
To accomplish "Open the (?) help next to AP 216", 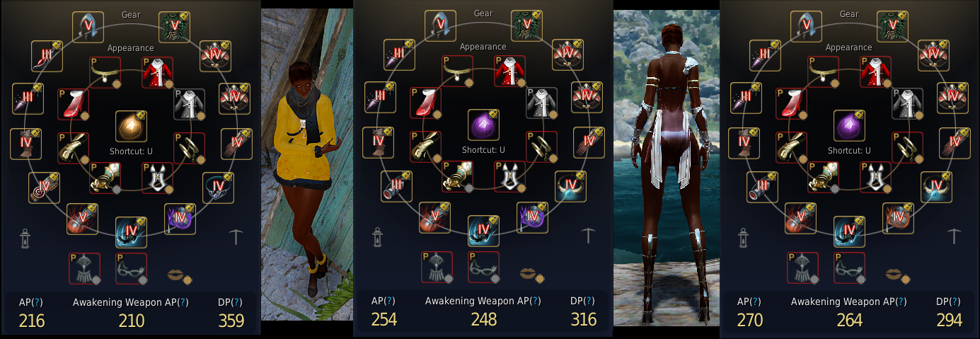I will [39, 302].
